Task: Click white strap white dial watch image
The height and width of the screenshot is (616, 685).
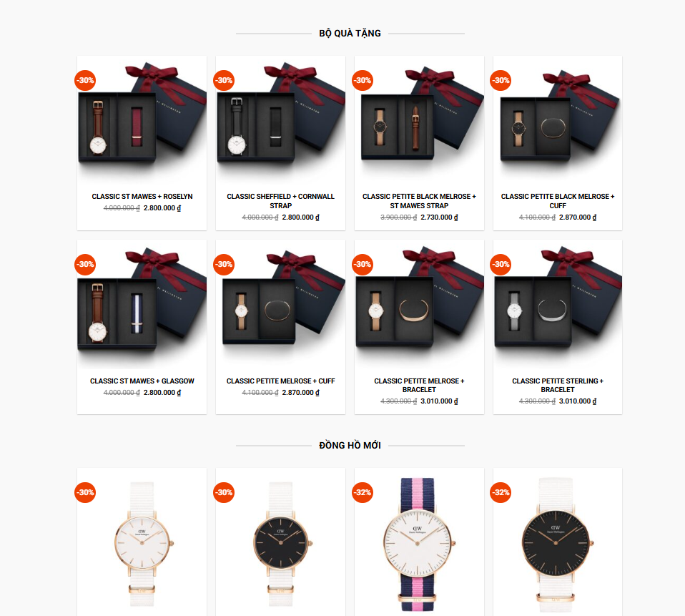Action: (x=142, y=543)
